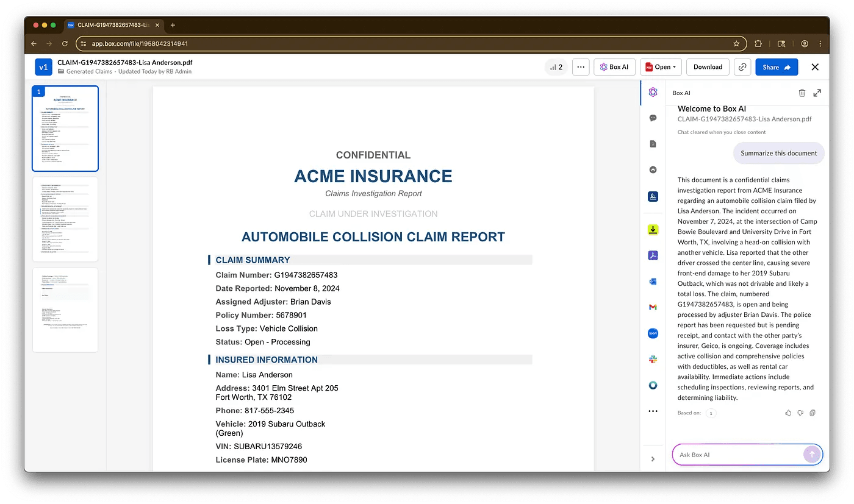Screen dimensions: 854x504
Task: Close the file preview
Action: click(815, 67)
